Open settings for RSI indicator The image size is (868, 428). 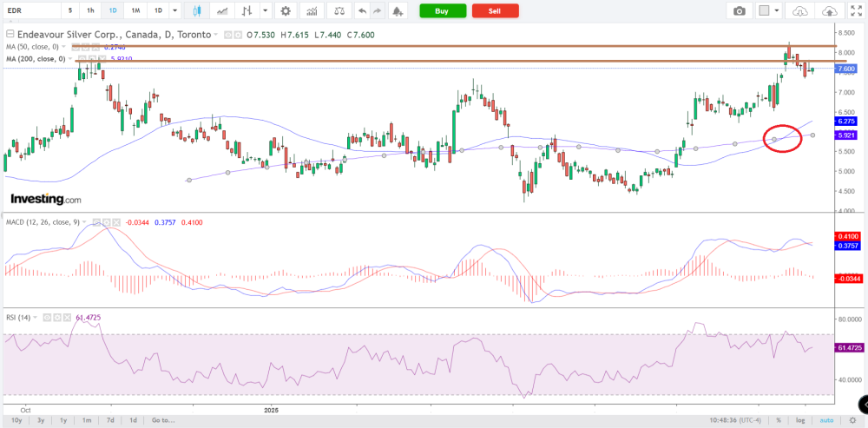57,317
